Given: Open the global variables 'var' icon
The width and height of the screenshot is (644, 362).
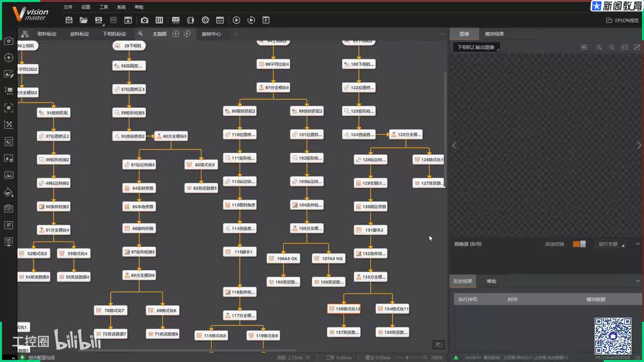Looking at the screenshot, I should click(x=176, y=20).
